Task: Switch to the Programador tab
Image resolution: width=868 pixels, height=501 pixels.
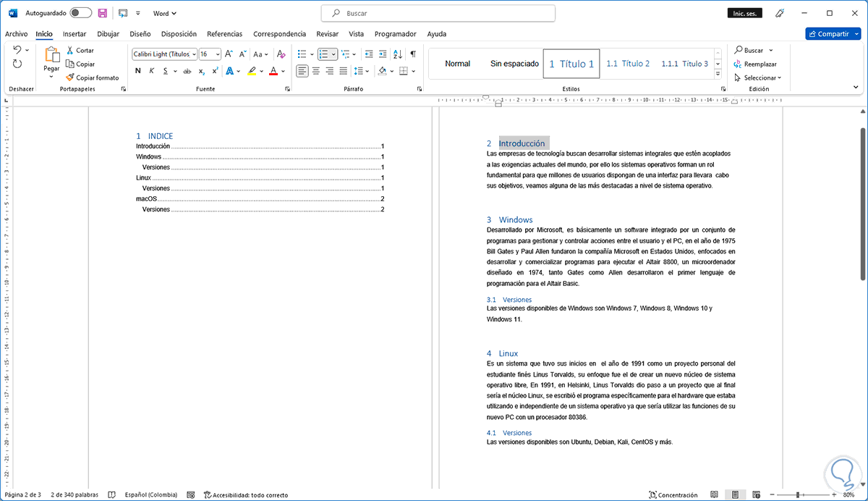Action: (x=395, y=33)
